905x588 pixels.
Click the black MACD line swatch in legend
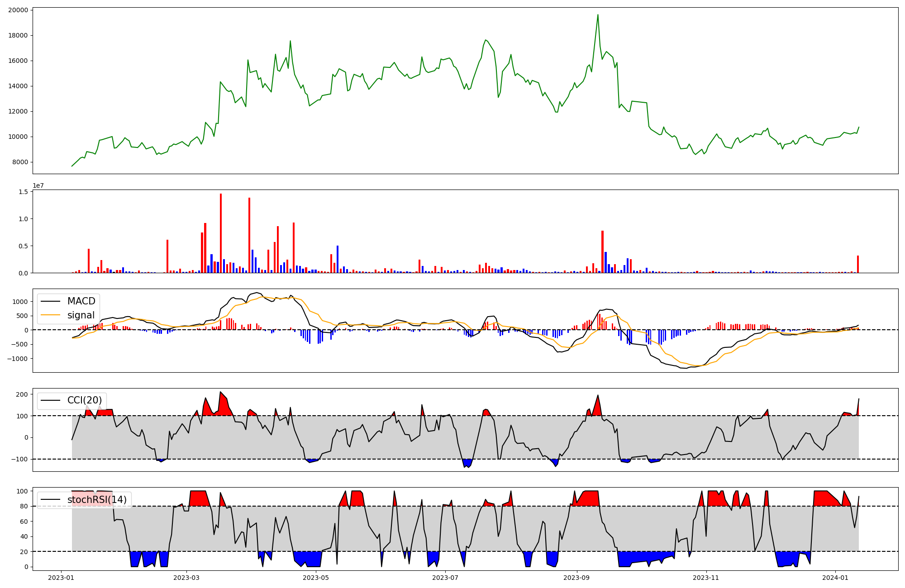coord(51,301)
